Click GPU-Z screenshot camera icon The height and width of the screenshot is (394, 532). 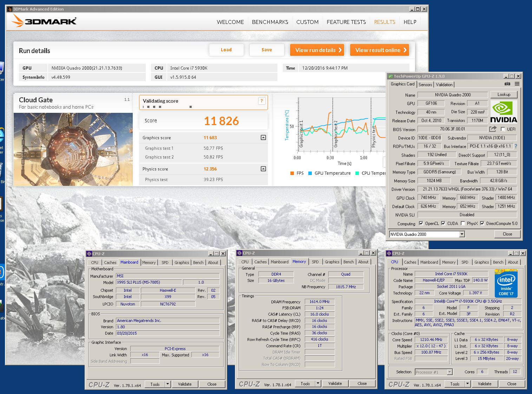coord(507,84)
